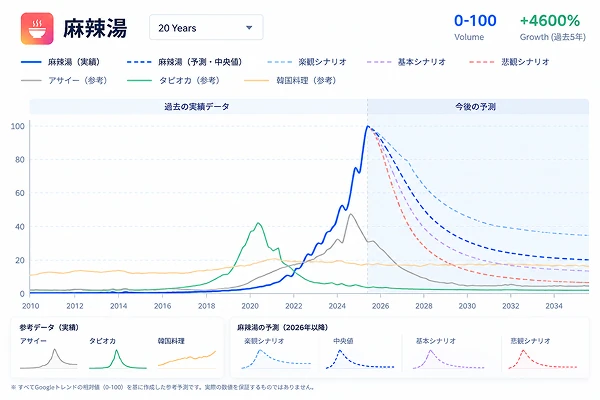This screenshot has height=400, width=600.
Task: Select the 今後の予測 header band
Action: click(478, 106)
